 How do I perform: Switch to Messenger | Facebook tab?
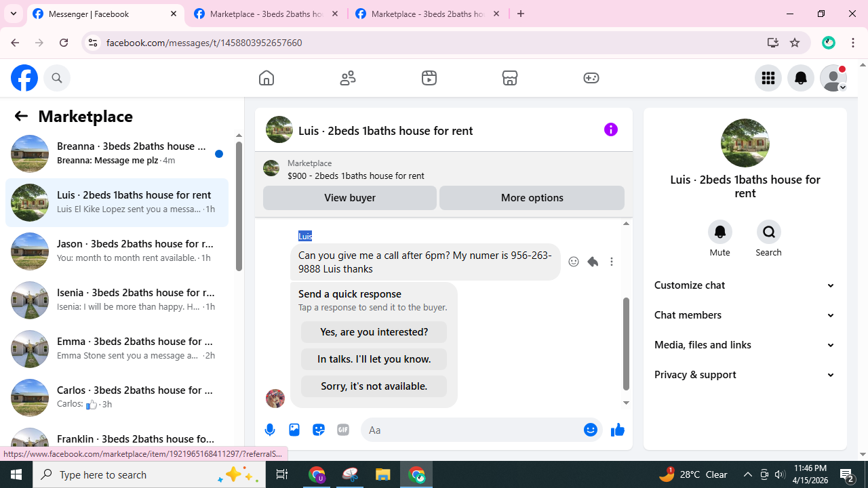click(x=106, y=14)
